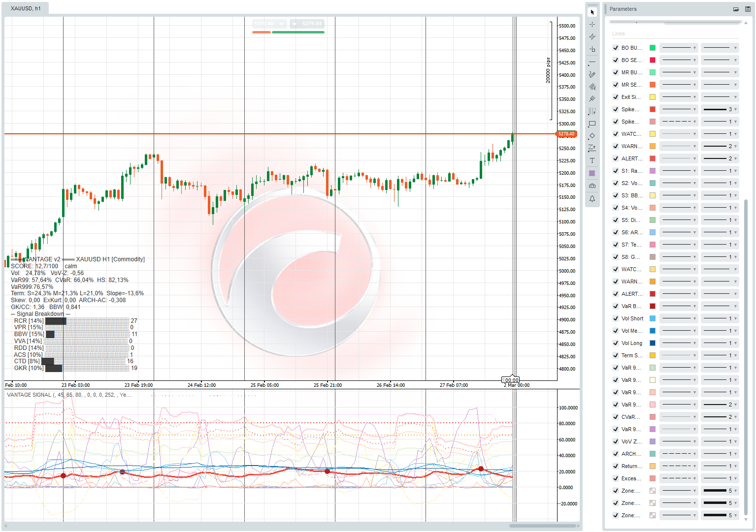Click the sell button showing 5278.40
The height and width of the screenshot is (532, 756).
[x=269, y=24]
